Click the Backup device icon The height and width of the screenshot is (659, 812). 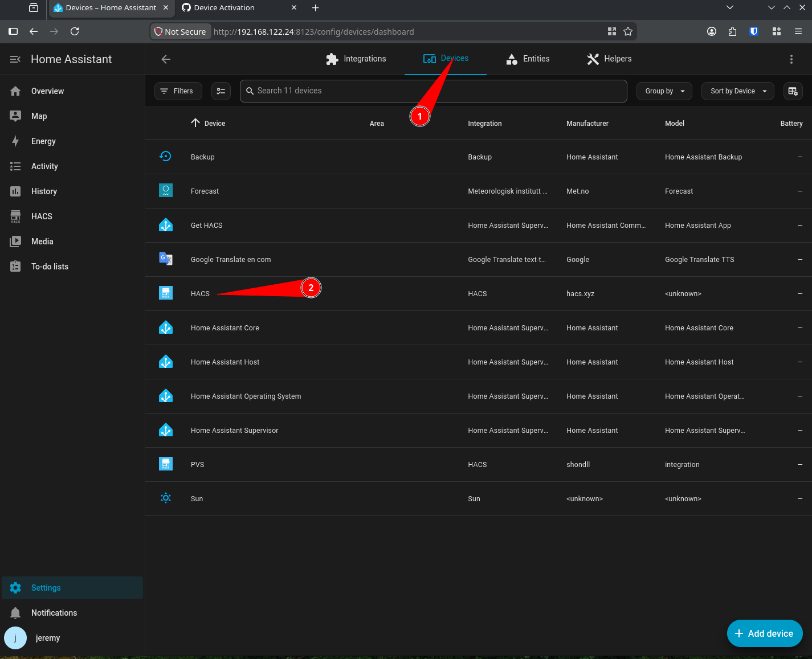click(x=166, y=156)
